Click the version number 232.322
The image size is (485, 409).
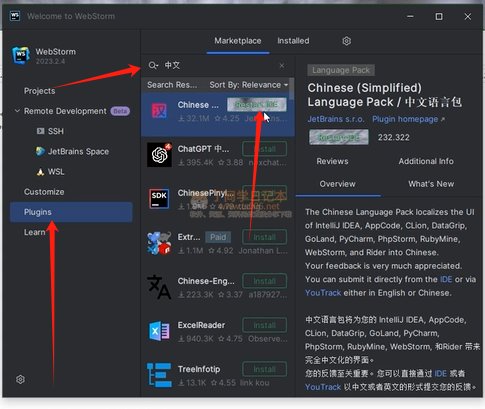tap(394, 137)
